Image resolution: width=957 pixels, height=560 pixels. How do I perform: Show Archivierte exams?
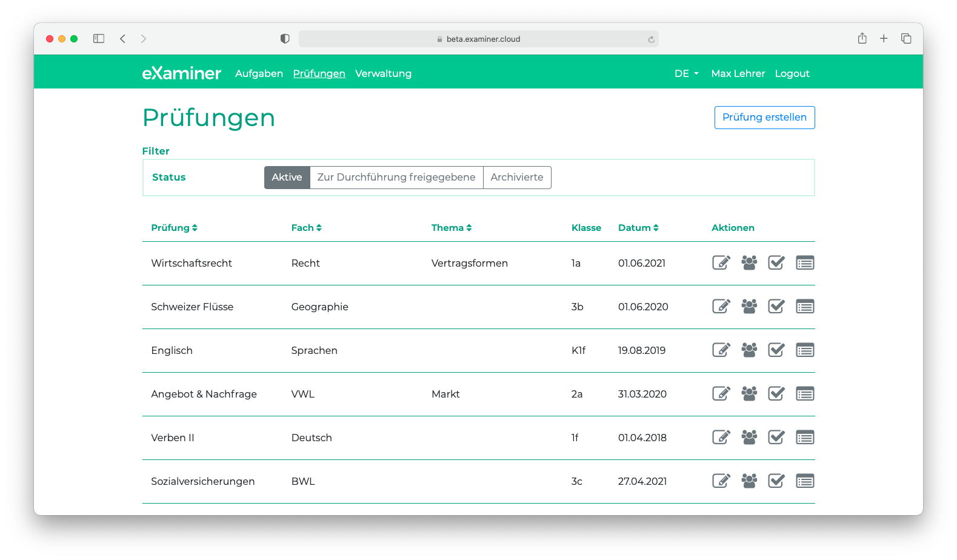pos(517,178)
